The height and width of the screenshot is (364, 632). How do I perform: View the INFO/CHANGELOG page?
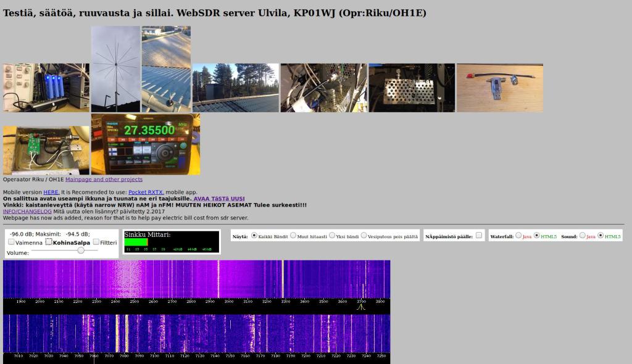(27, 210)
